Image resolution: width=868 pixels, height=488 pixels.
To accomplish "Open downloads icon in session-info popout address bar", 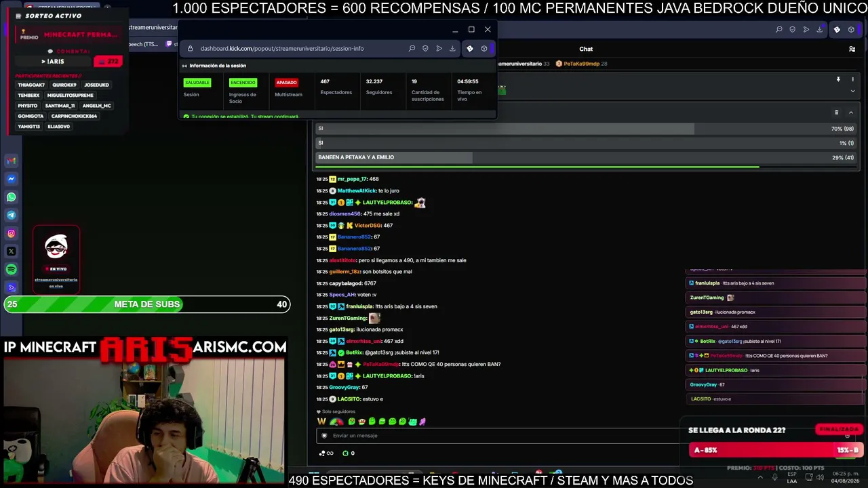I will point(452,48).
